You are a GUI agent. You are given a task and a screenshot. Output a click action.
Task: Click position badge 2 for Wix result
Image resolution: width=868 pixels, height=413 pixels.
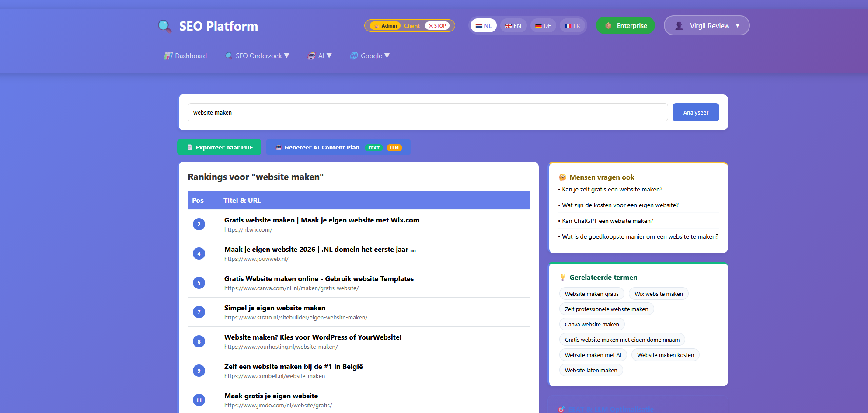point(199,224)
